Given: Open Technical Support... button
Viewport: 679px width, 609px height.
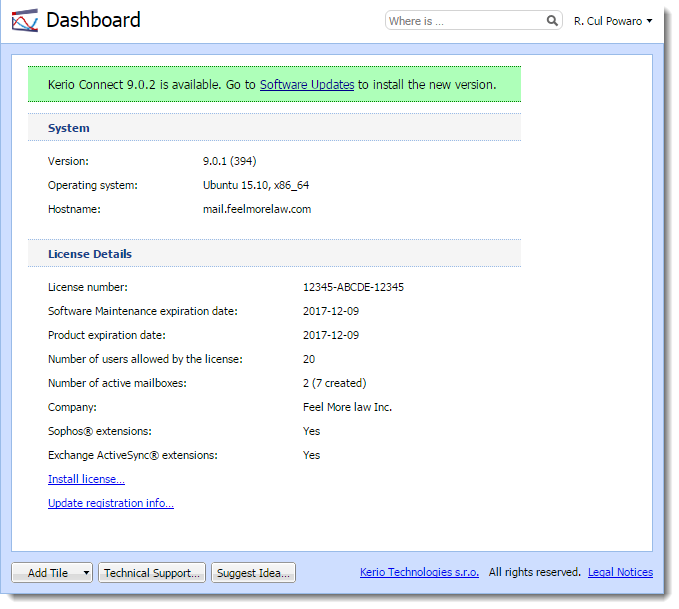Looking at the screenshot, I should [152, 573].
